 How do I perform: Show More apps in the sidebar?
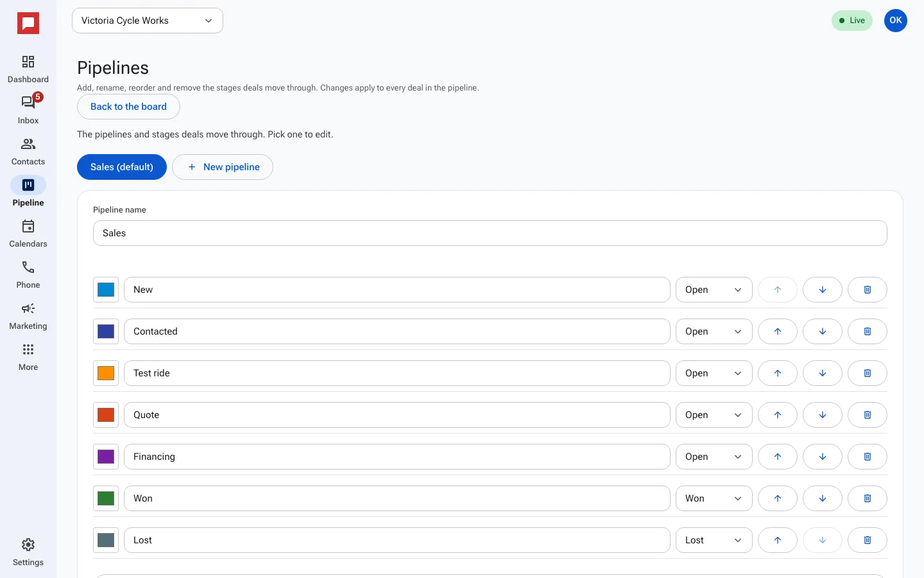(x=28, y=357)
